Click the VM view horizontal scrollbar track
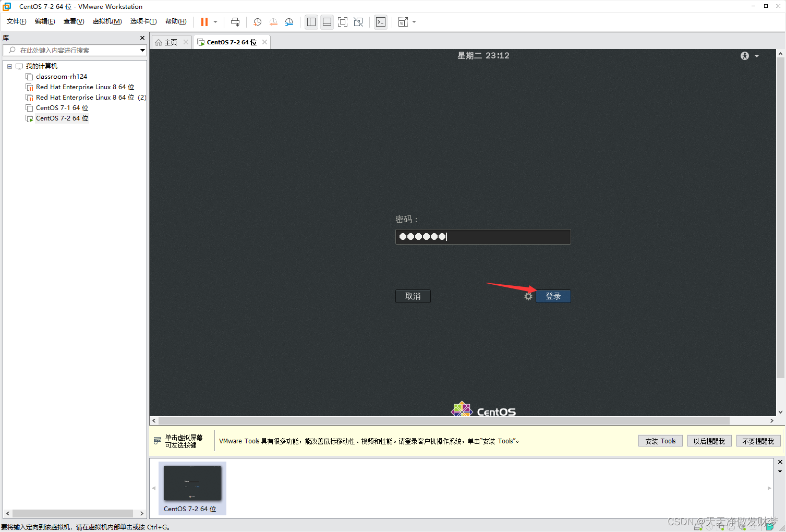786x532 pixels. coord(463,420)
